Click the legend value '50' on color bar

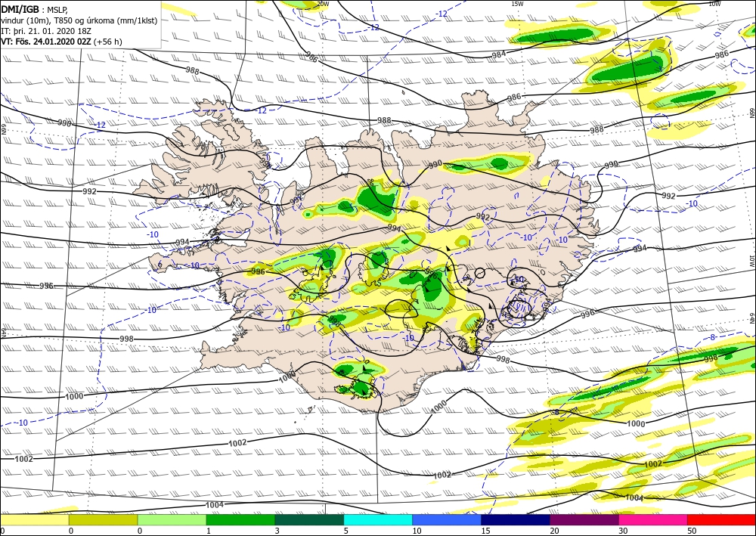[692, 531]
